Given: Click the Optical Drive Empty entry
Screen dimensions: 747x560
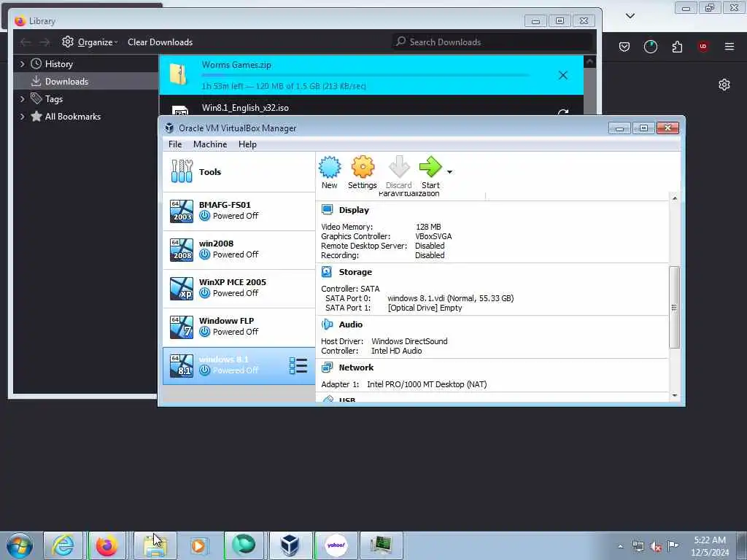Looking at the screenshot, I should [425, 308].
